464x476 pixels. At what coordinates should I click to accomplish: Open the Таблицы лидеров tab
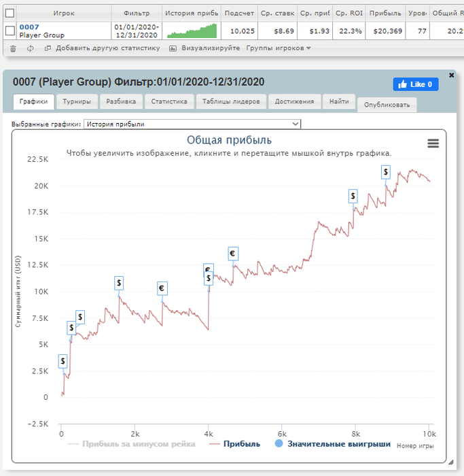231,101
